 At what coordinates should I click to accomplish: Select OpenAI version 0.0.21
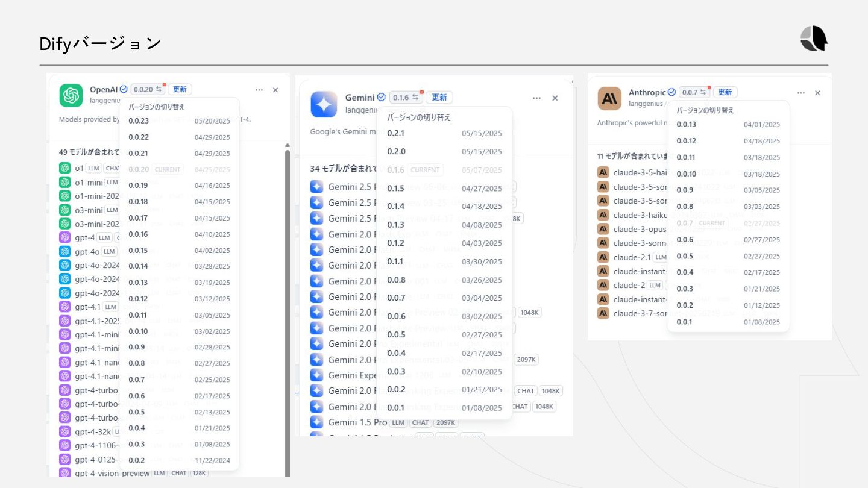tap(179, 153)
